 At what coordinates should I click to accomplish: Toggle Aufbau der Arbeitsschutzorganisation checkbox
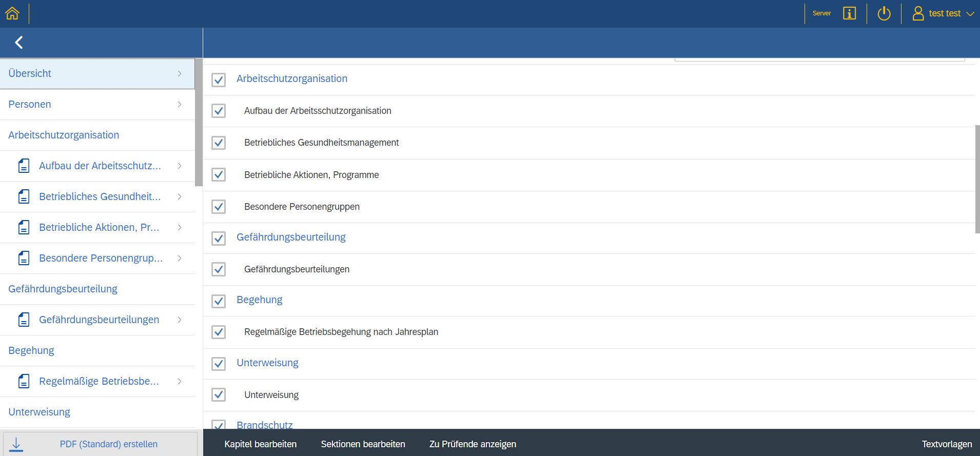[219, 111]
